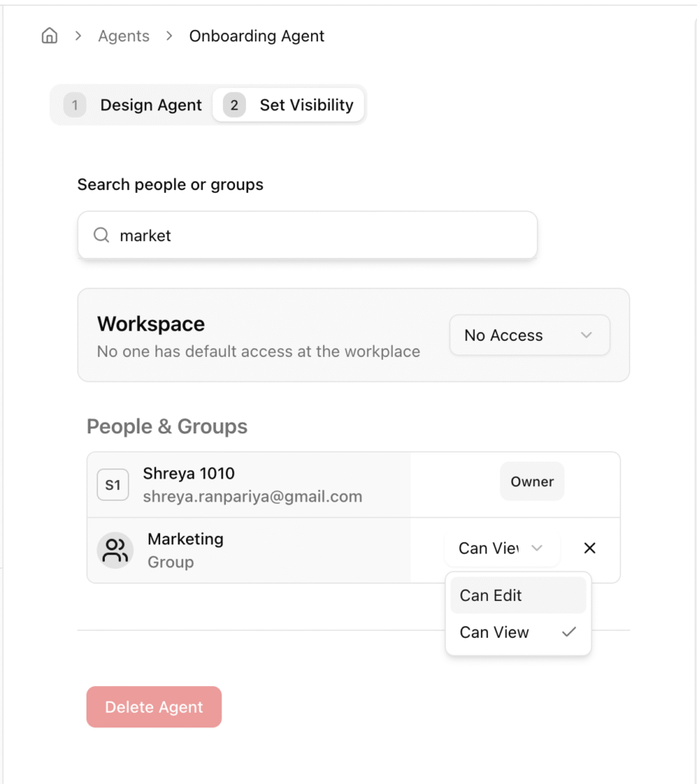Go to home via house icon

pyautogui.click(x=50, y=35)
